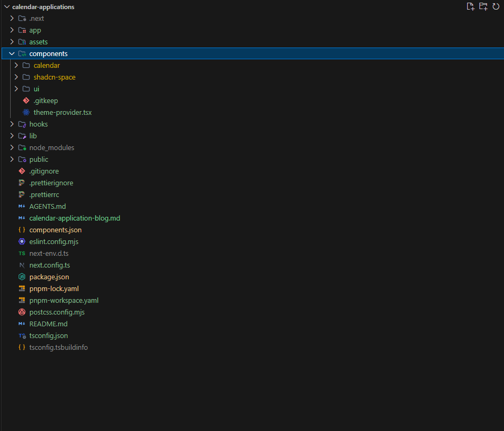Open the .gitignore file

pyautogui.click(x=44, y=171)
